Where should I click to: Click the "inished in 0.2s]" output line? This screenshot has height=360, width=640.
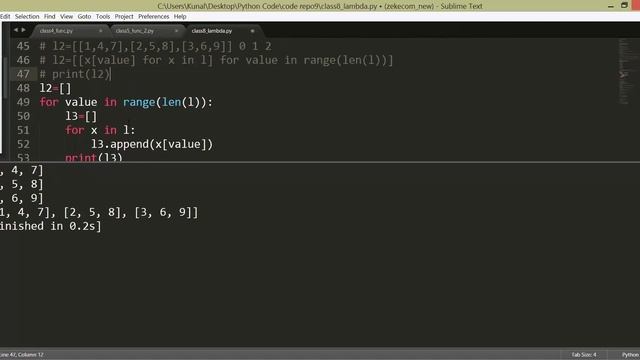point(50,226)
